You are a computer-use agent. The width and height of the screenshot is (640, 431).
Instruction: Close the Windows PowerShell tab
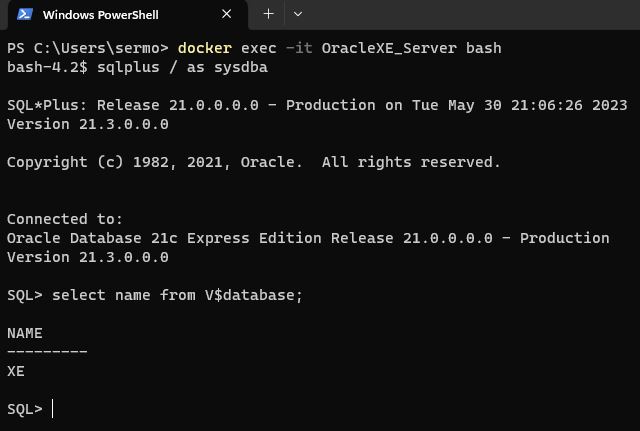point(227,14)
